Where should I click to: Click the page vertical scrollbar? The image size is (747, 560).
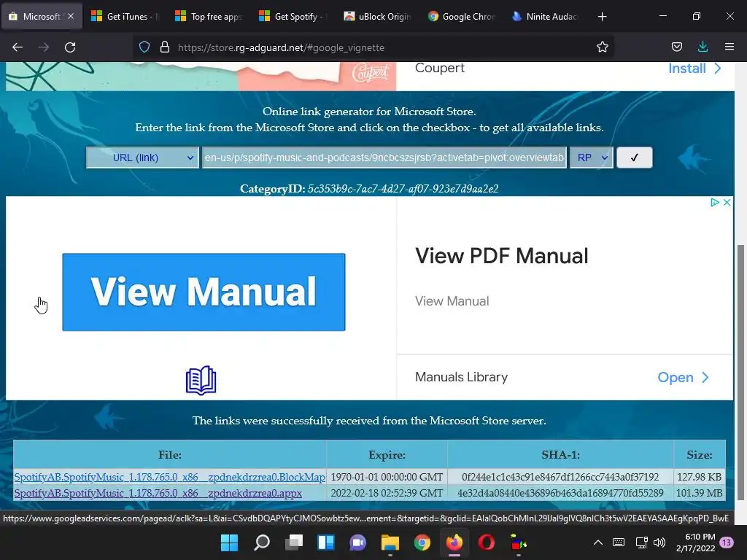(740, 371)
